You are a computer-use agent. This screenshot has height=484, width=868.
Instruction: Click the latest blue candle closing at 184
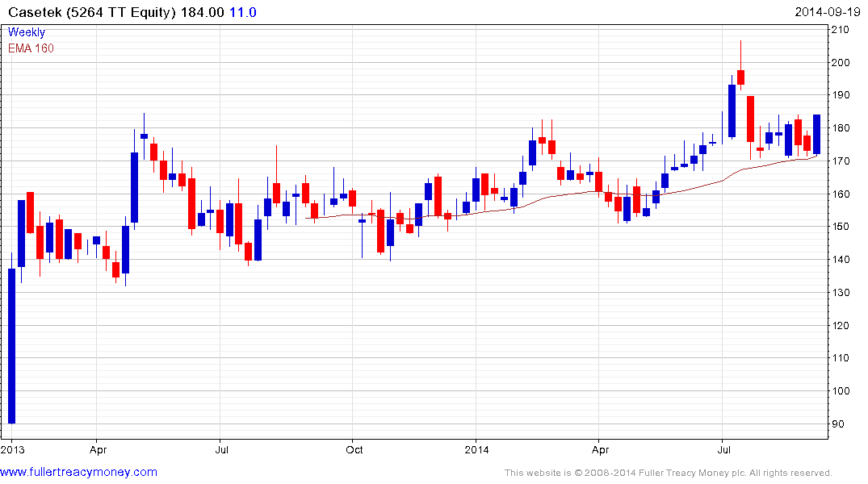816,135
